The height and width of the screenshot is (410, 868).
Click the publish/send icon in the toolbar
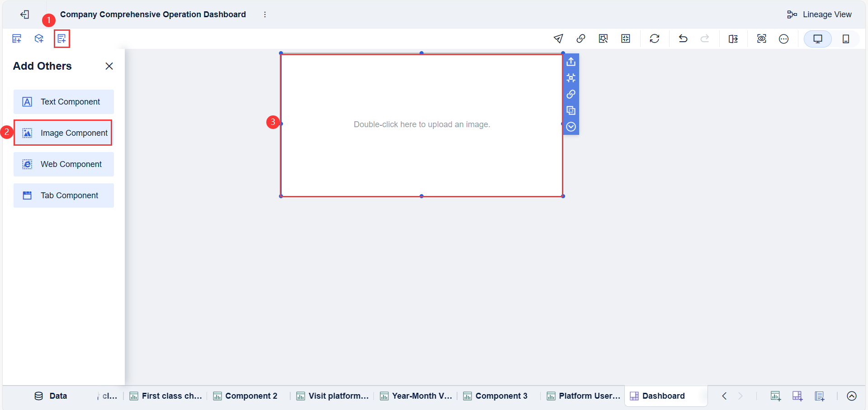(x=558, y=39)
